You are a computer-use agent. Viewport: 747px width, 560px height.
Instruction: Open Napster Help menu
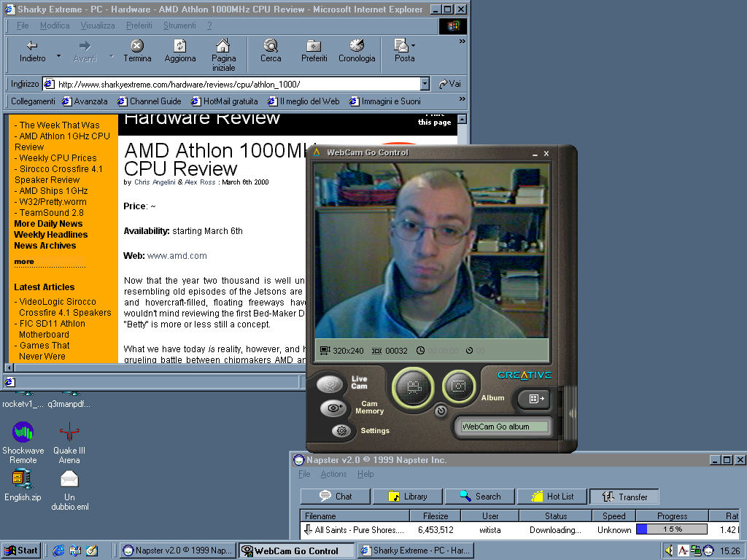tap(365, 474)
